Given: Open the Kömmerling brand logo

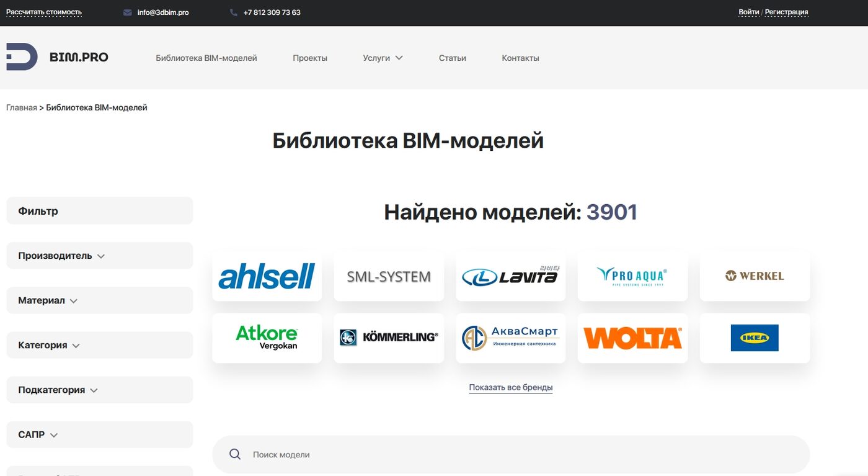Looking at the screenshot, I should [x=389, y=338].
